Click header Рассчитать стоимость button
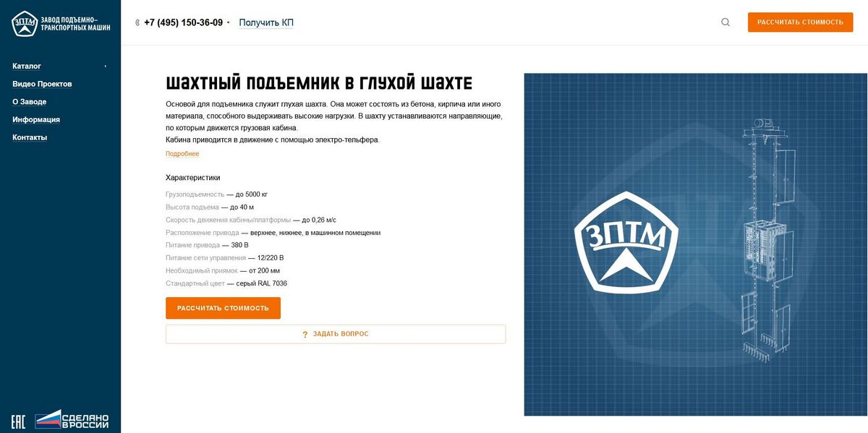The image size is (868, 433). click(x=800, y=22)
